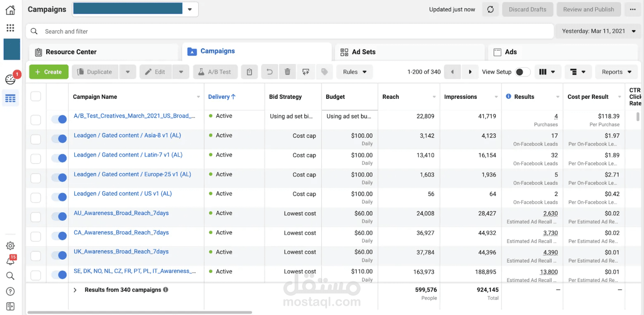
Task: Switch to the Ad Sets tab
Action: point(410,52)
